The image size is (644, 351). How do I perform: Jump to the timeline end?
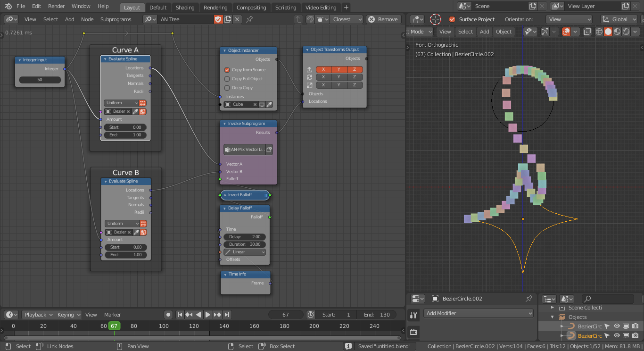[227, 315]
